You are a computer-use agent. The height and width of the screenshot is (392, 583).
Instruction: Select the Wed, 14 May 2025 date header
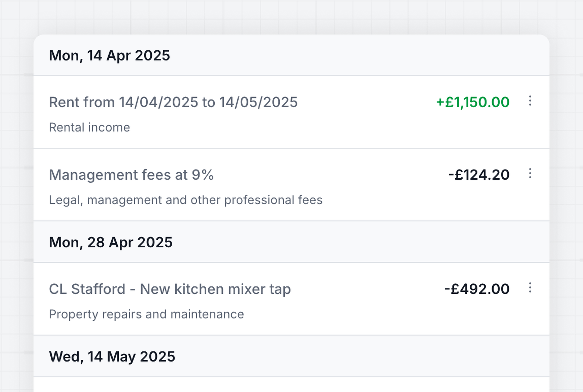pos(112,357)
